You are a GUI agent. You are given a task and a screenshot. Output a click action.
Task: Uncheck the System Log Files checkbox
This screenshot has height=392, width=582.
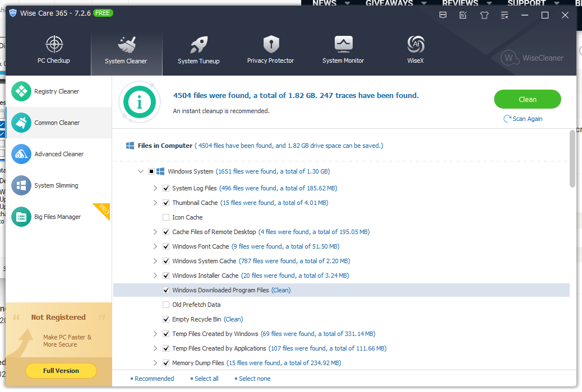coord(166,188)
